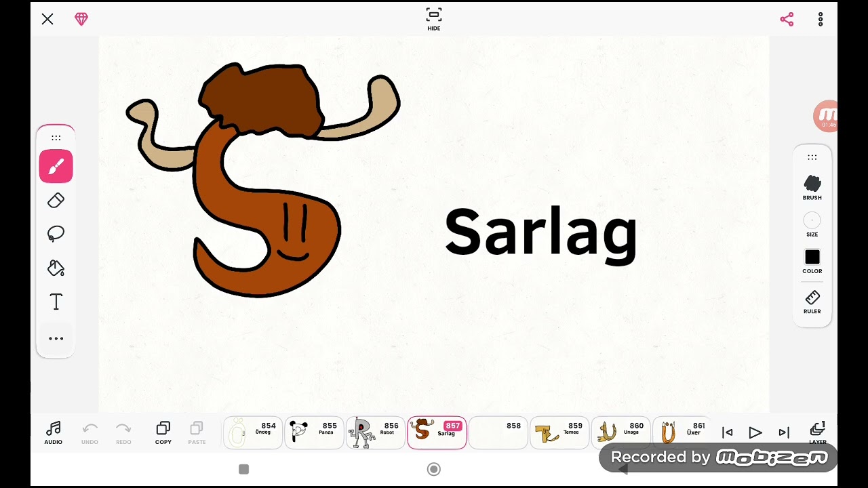
Task: Jump to the last frame
Action: [784, 432]
